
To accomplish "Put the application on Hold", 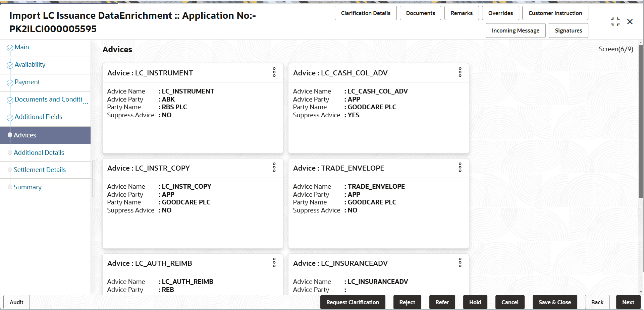I will point(475,302).
